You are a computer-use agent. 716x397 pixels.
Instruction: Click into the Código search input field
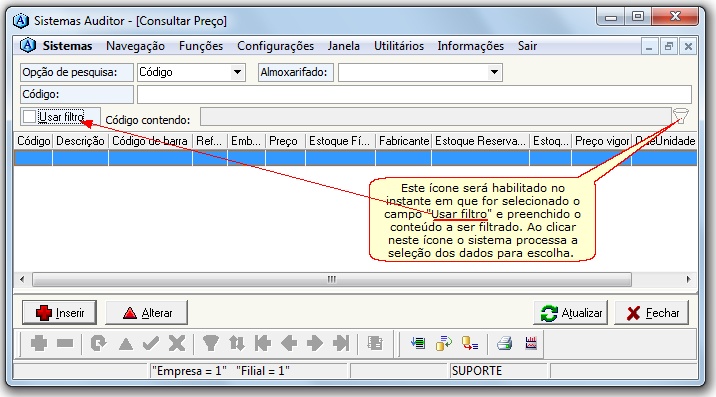pos(414,95)
